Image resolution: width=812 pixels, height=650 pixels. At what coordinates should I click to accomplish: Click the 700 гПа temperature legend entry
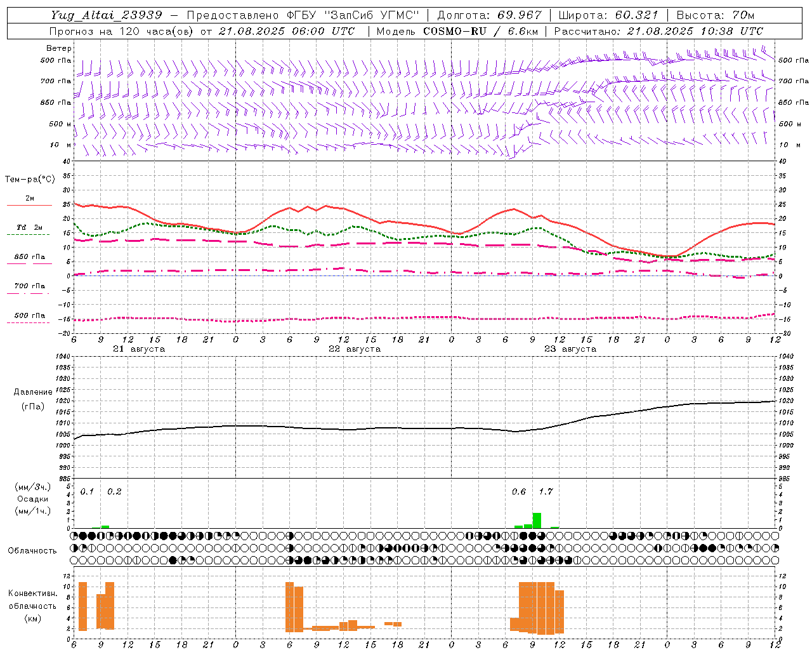[x=29, y=286]
